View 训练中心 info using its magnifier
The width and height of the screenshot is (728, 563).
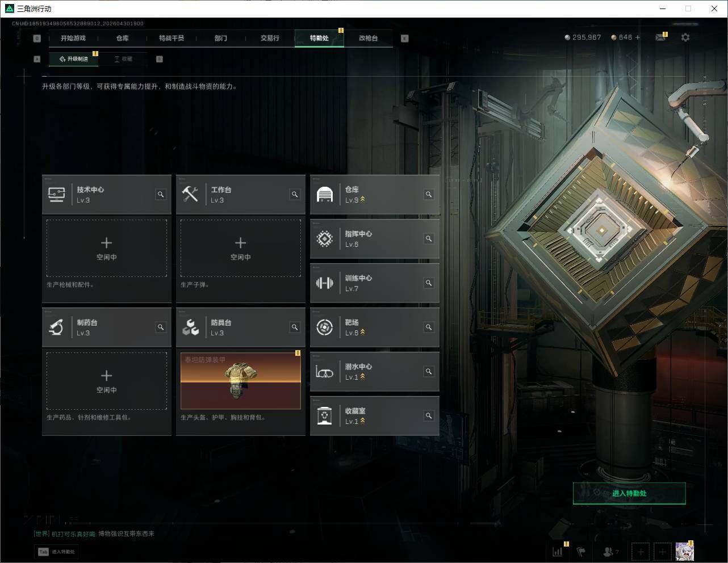(x=429, y=283)
